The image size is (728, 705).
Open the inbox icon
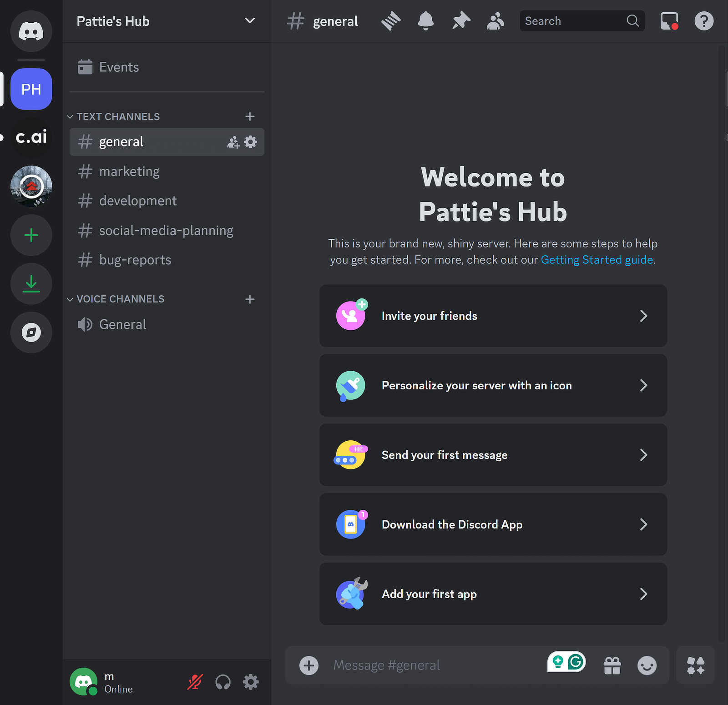coord(669,20)
